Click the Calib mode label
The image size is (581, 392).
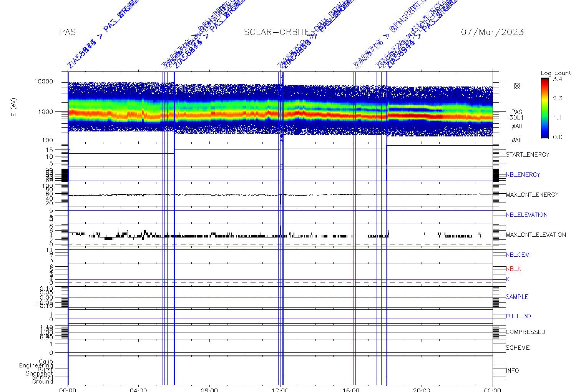click(46, 362)
